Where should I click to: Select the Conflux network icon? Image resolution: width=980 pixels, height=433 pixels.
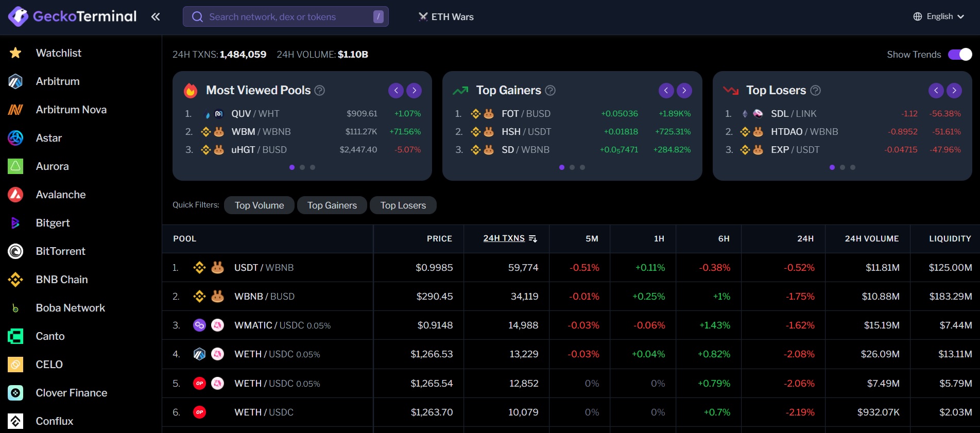tap(15, 421)
